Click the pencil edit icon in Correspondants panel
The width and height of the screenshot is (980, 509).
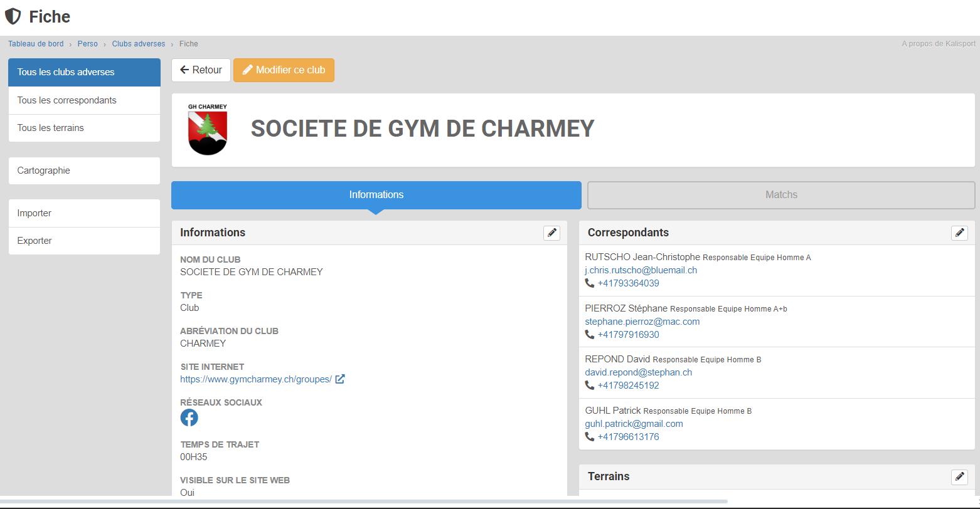[x=959, y=233]
